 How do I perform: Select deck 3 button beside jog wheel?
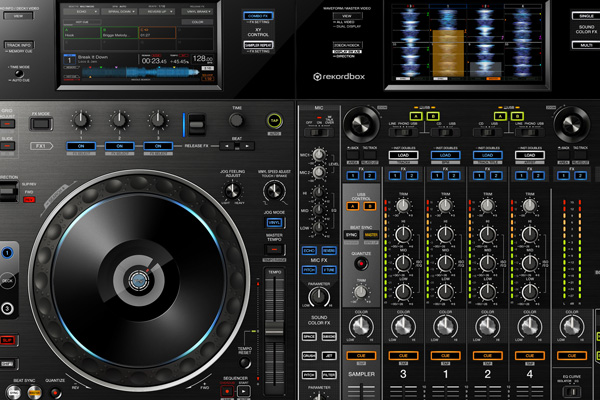pyautogui.click(x=7, y=309)
